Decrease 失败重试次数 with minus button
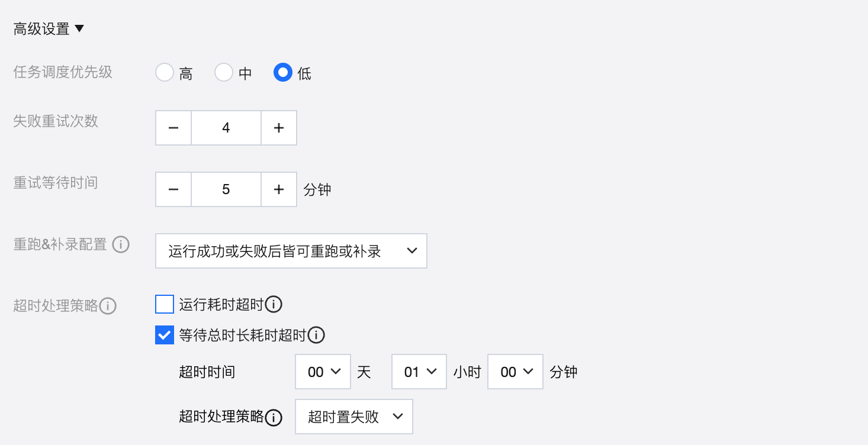 (x=173, y=128)
